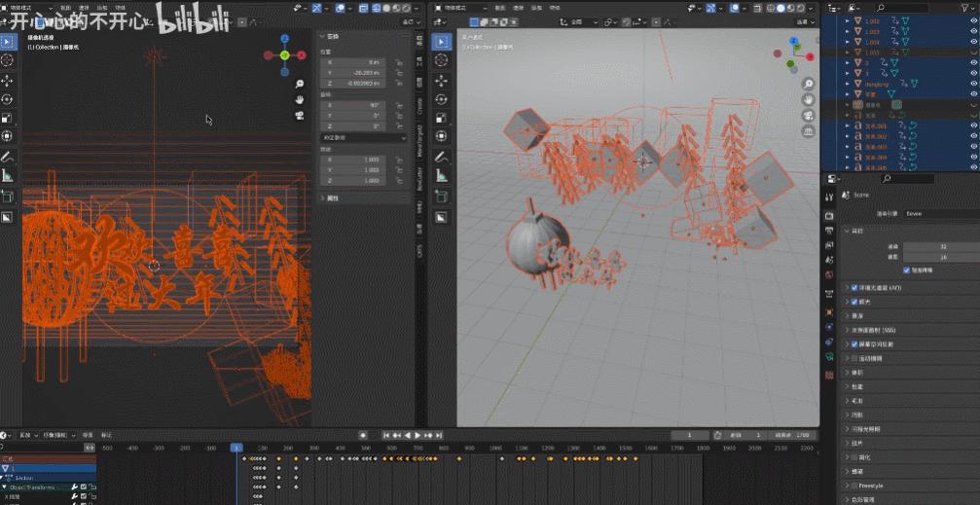Select the Move tool in left viewport toolbar
This screenshot has height=505, width=980.
[8, 80]
